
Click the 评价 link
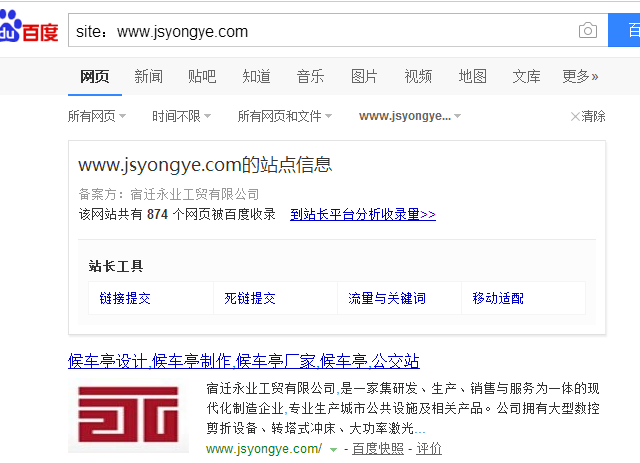[429, 449]
